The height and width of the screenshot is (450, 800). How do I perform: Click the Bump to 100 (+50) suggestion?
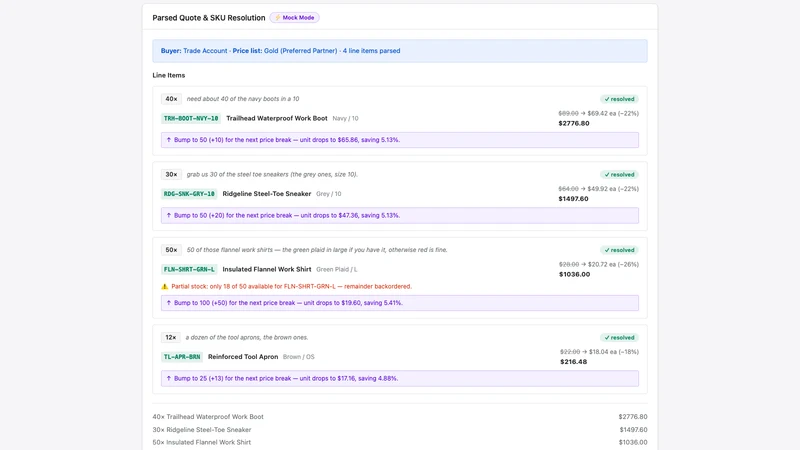[x=399, y=303]
